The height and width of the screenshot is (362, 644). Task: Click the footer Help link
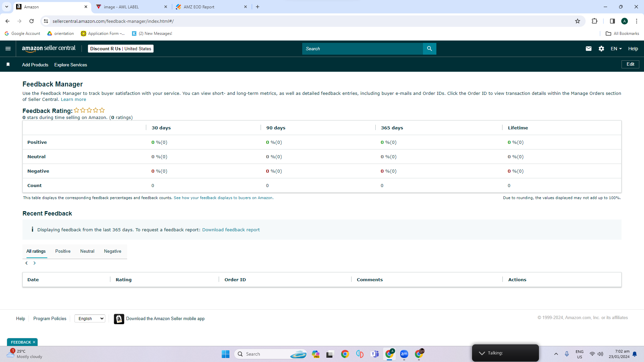tap(20, 318)
